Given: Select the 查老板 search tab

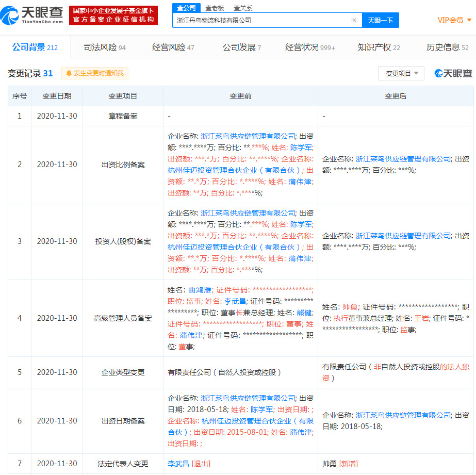Looking at the screenshot, I should click(215, 8).
